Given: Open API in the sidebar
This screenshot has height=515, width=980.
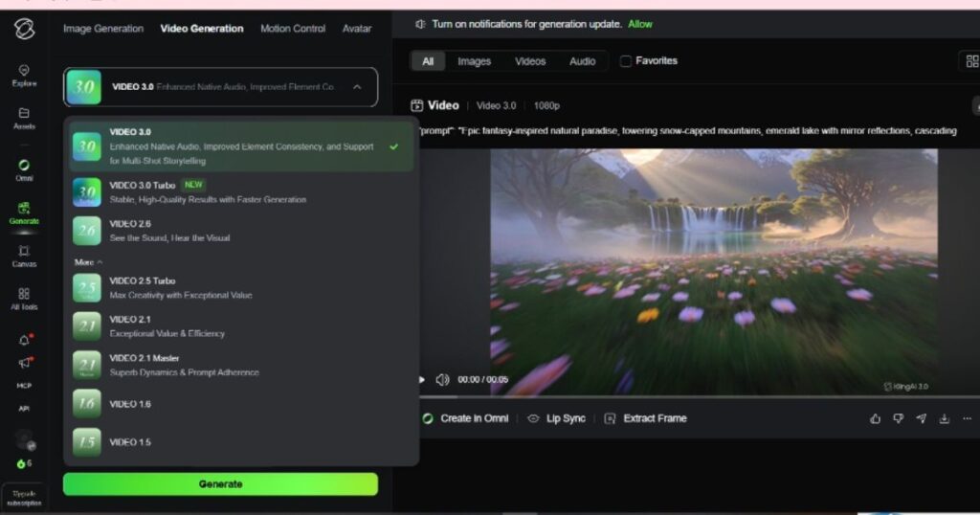Looking at the screenshot, I should point(24,408).
